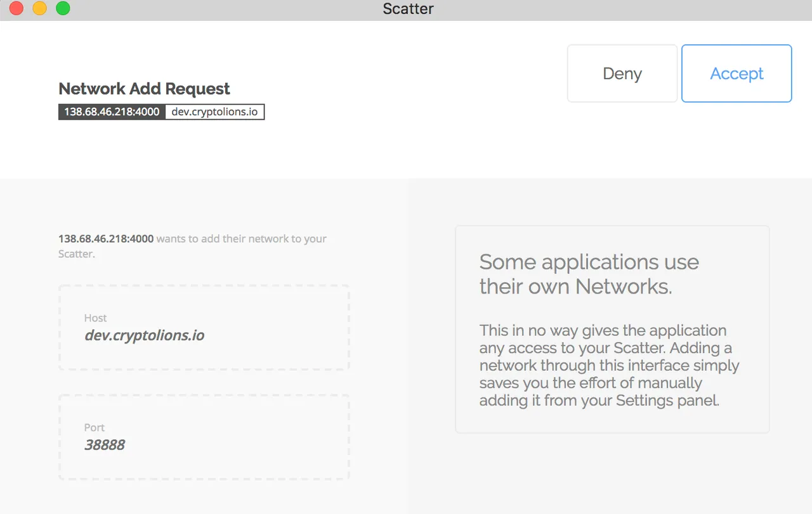
Task: Click the 138.68.46.218:4000 origin badge
Action: tap(112, 112)
